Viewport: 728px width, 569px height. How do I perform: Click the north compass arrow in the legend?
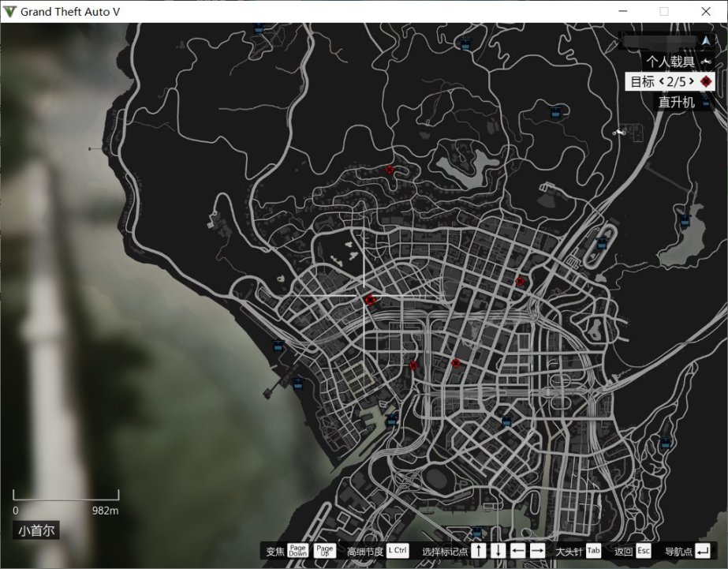[x=706, y=41]
